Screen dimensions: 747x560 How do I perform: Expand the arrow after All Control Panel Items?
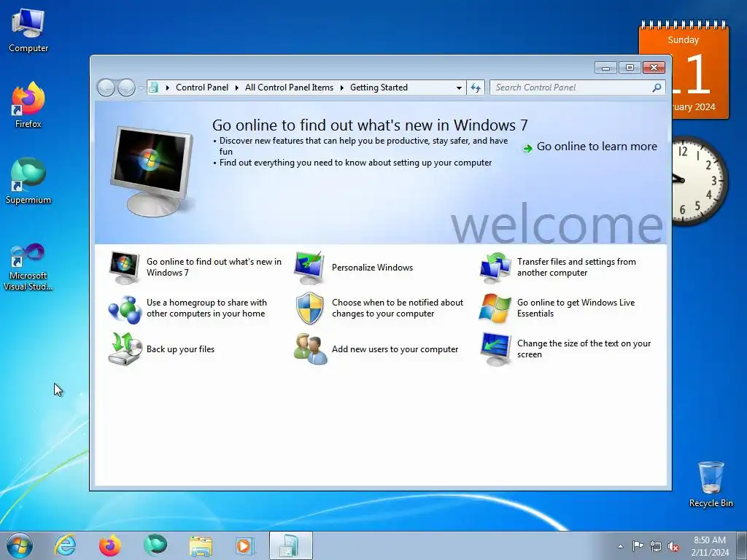342,87
